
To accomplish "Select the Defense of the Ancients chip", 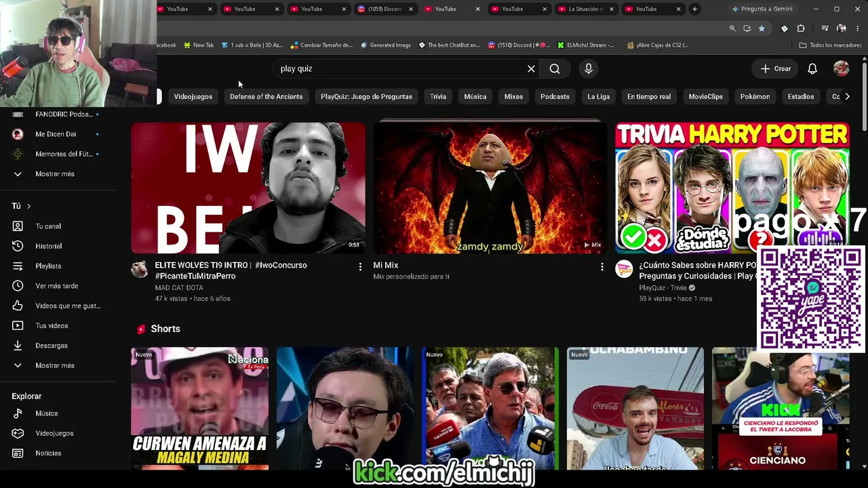I will 266,96.
